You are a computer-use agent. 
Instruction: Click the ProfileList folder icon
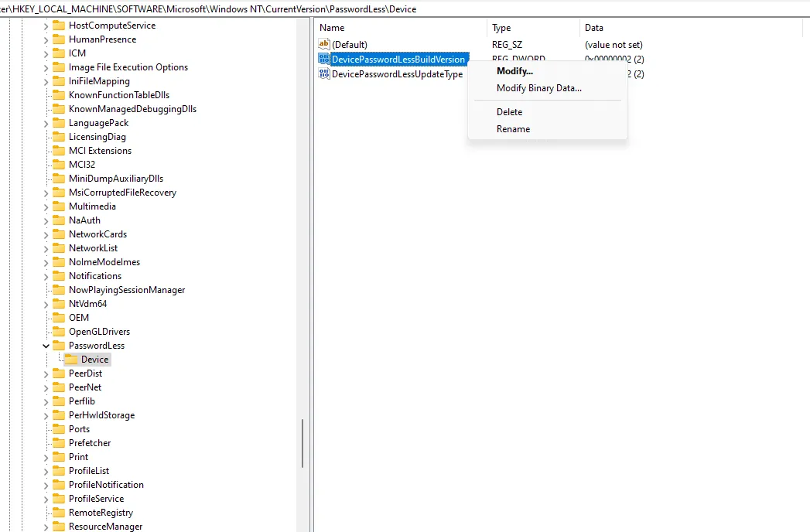click(60, 471)
